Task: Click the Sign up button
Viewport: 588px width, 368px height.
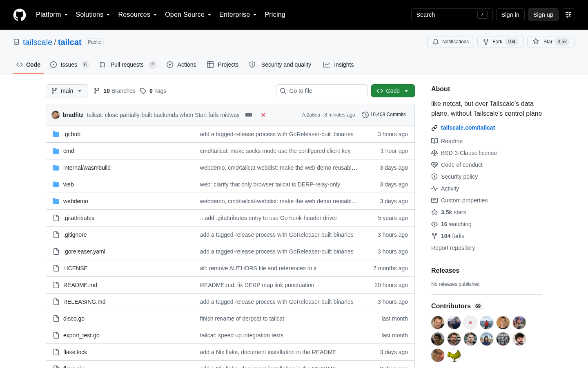Action: click(543, 15)
